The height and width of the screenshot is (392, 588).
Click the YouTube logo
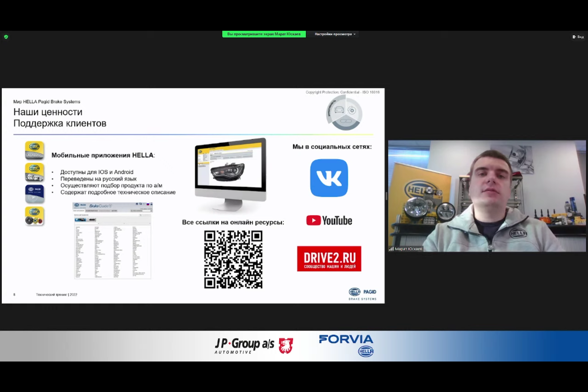tap(329, 220)
